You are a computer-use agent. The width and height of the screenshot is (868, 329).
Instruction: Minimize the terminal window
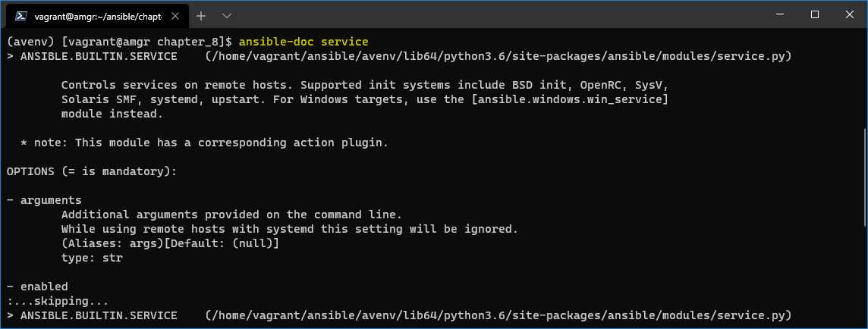(779, 15)
